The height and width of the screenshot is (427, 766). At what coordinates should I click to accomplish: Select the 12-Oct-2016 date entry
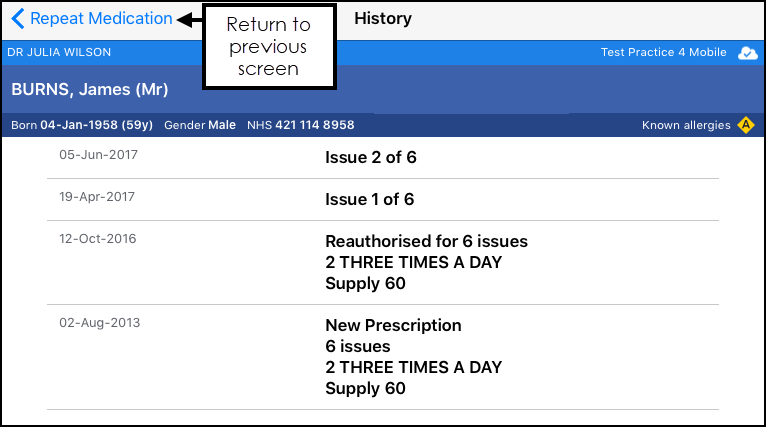98,238
